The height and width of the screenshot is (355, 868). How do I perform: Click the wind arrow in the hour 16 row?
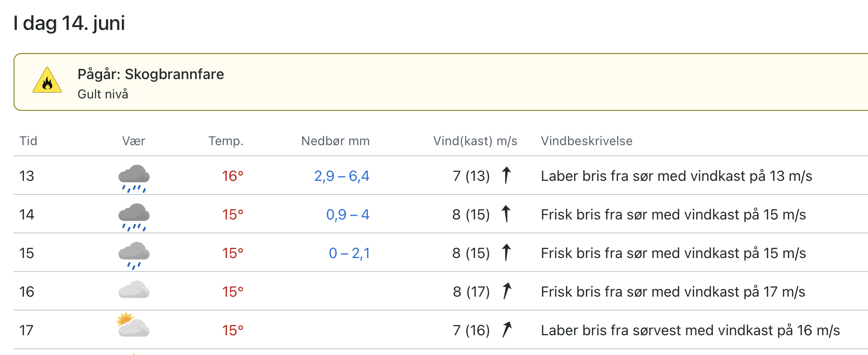tap(507, 291)
